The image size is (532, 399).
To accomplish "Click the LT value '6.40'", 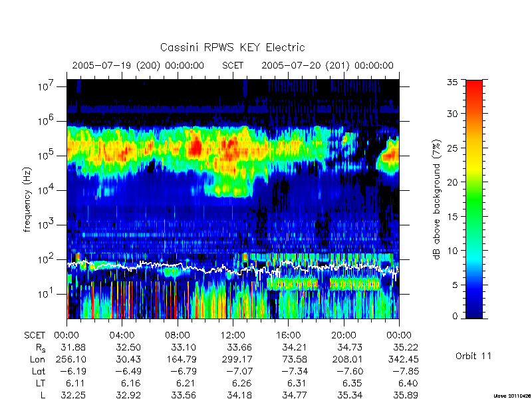I will tap(408, 383).
